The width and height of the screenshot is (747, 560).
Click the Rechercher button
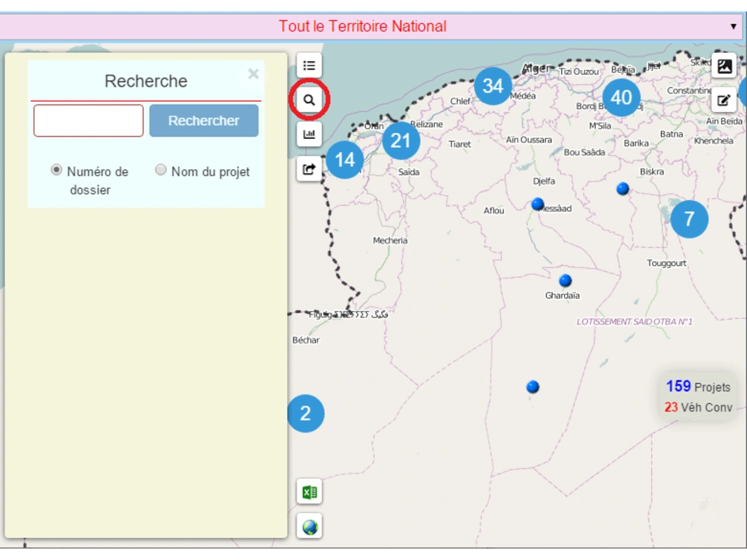204,121
